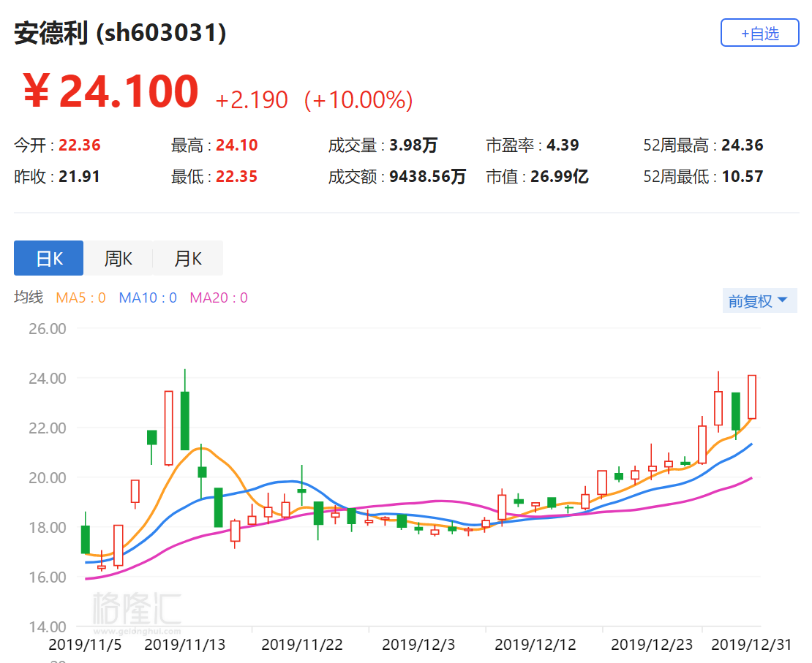Click the 18.00 price axis label
This screenshot has width=812, height=663.
[47, 527]
